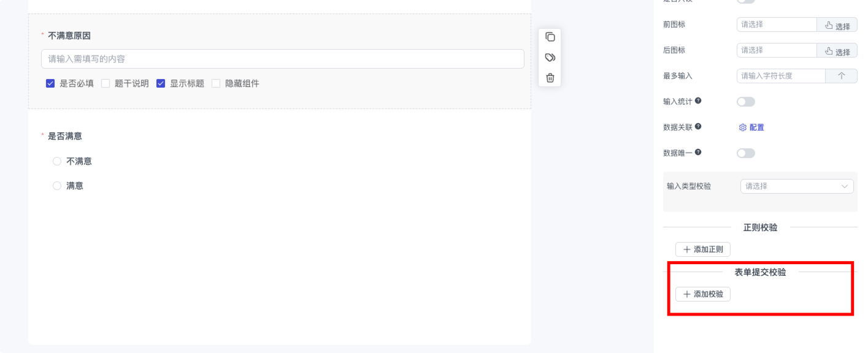
Task: Delete the component with the trash icon
Action: coord(550,78)
